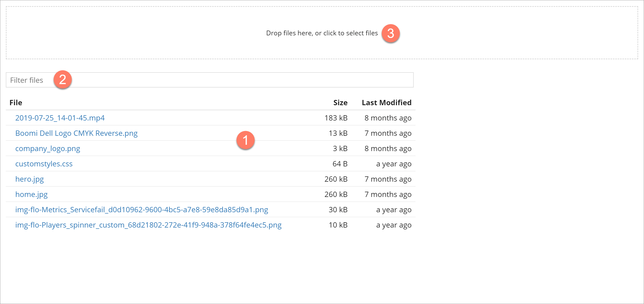Click the Last Modified column header

pyautogui.click(x=386, y=103)
